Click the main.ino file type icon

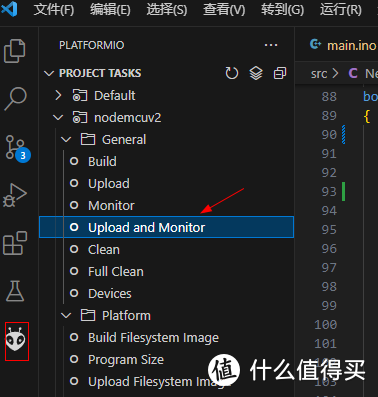(x=315, y=44)
